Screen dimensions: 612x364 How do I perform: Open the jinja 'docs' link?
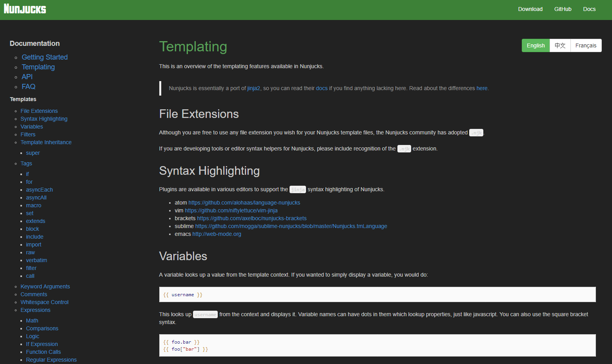[322, 88]
